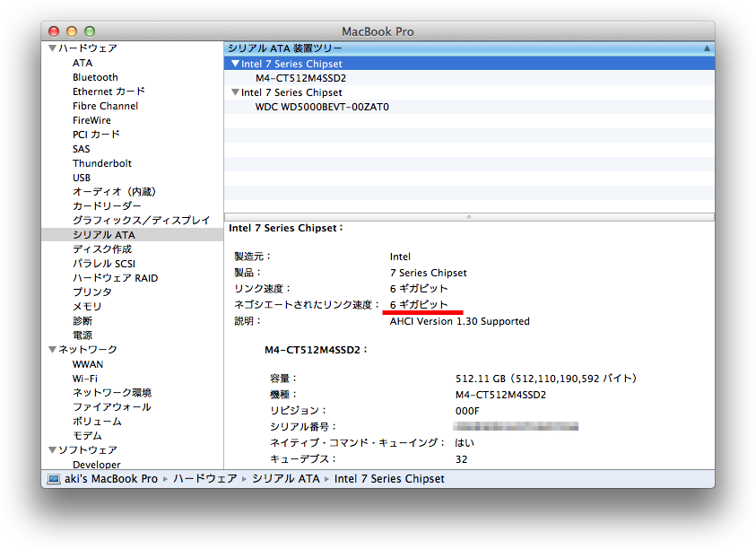
Task: Open 診断 entry
Action: pyautogui.click(x=83, y=321)
